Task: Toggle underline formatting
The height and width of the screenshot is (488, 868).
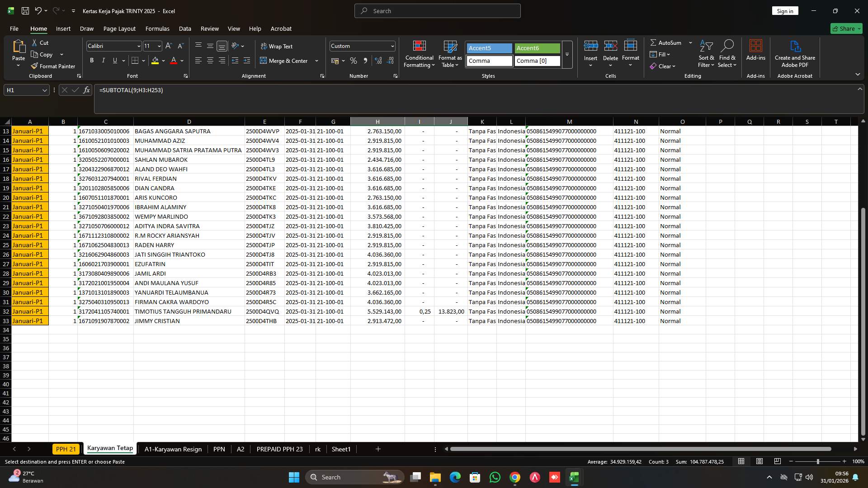Action: coord(114,60)
